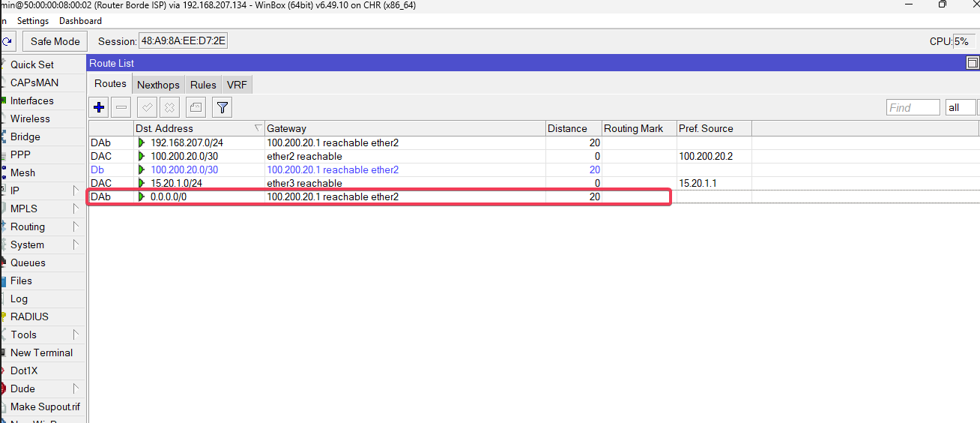Switch to the VRF tab

pyautogui.click(x=237, y=85)
